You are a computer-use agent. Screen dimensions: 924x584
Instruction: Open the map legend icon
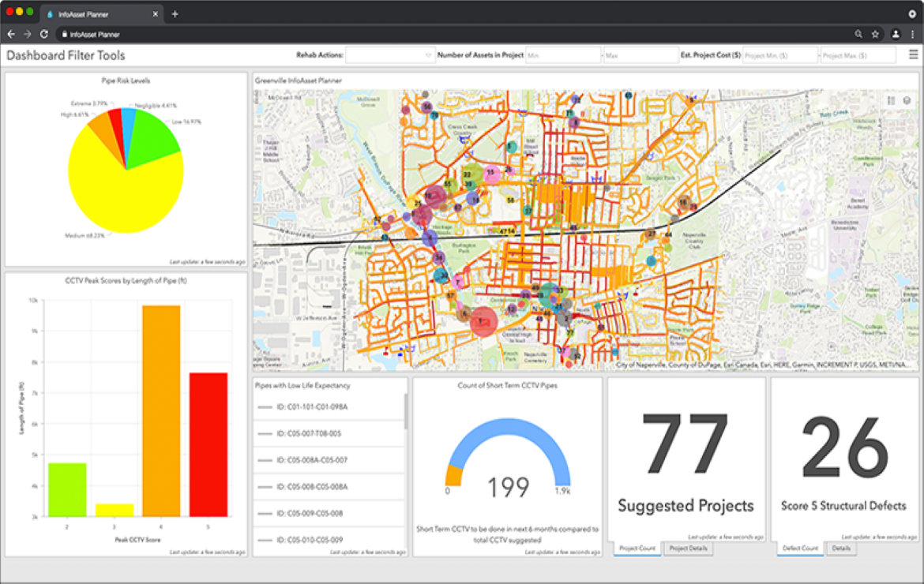(891, 101)
